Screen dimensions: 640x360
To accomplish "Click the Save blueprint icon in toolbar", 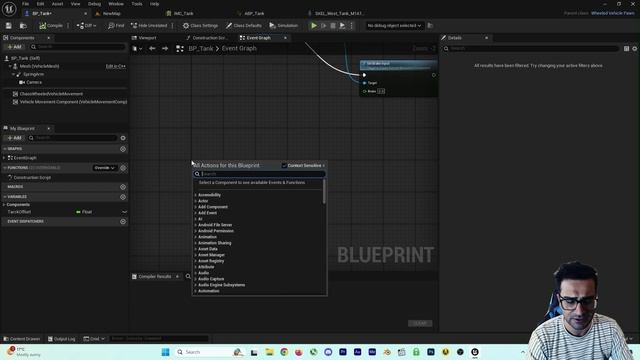I will point(9,26).
